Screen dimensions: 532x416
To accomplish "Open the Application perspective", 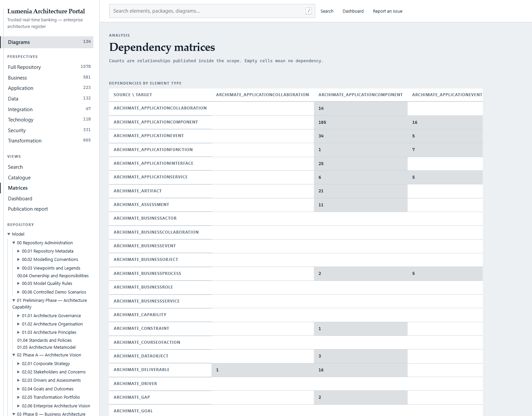I will 49,88.
